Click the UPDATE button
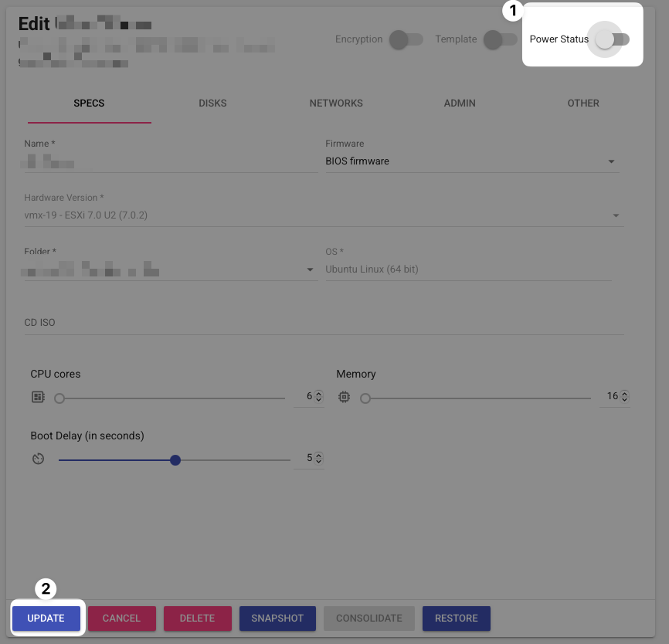The width and height of the screenshot is (669, 644). (46, 619)
